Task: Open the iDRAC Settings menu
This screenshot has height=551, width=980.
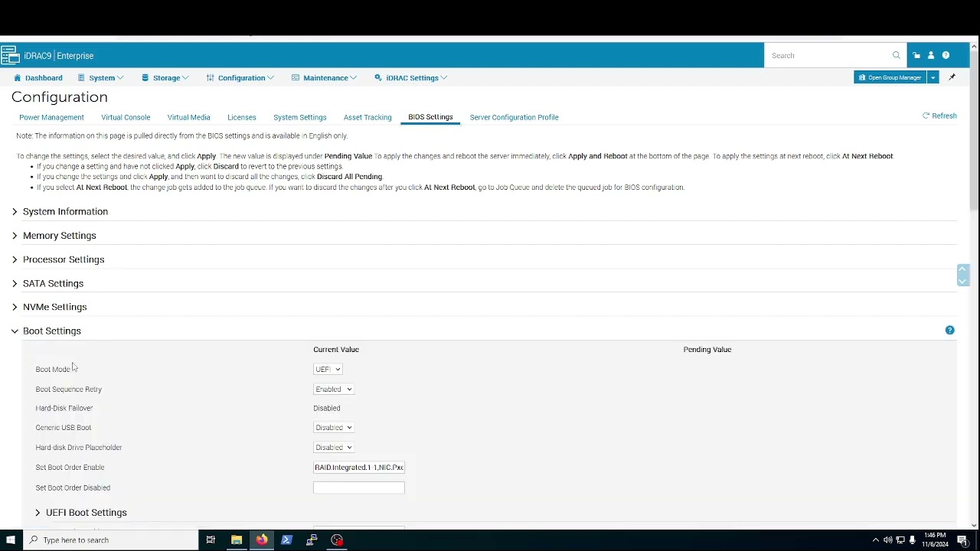Action: [x=410, y=77]
